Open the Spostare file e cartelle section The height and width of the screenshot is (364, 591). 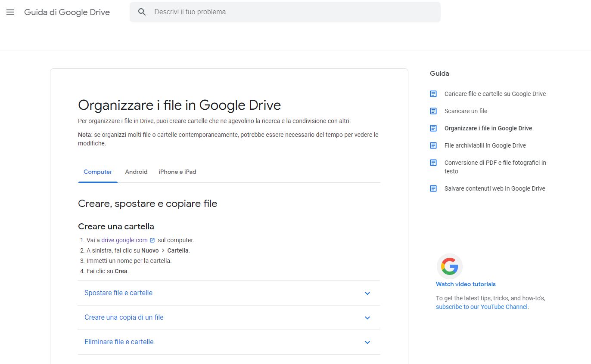pos(229,293)
